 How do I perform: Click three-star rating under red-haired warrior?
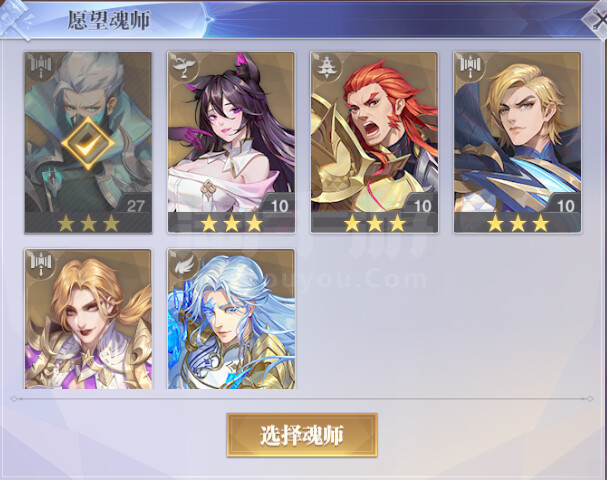[x=374, y=223]
